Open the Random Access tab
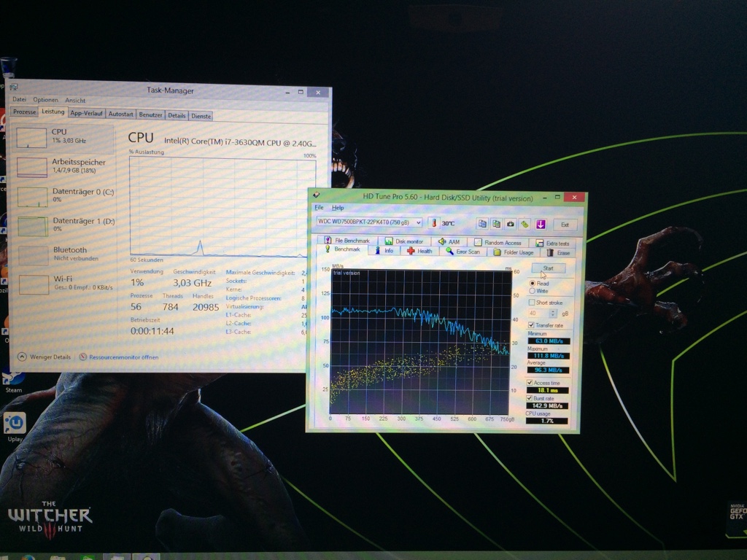 click(498, 242)
